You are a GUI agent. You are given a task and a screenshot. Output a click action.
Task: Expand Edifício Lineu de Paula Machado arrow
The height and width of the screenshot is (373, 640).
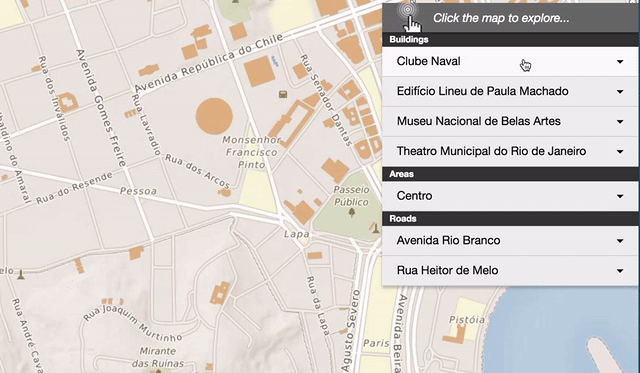coord(620,91)
